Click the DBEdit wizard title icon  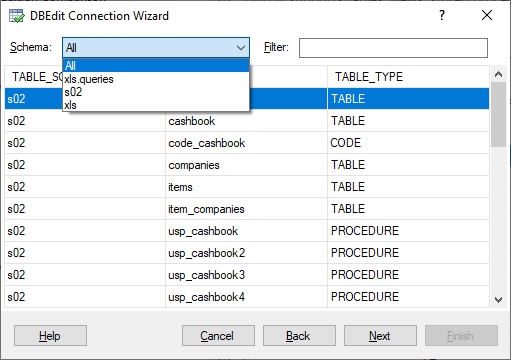pos(16,16)
